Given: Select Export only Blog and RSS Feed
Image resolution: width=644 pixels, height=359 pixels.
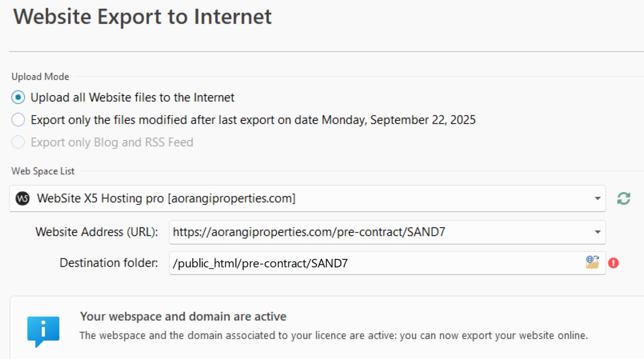Looking at the screenshot, I should [x=18, y=142].
